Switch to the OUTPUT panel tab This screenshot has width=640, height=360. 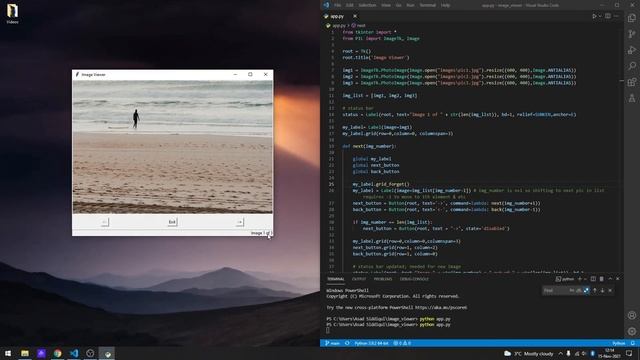pyautogui.click(x=359, y=279)
